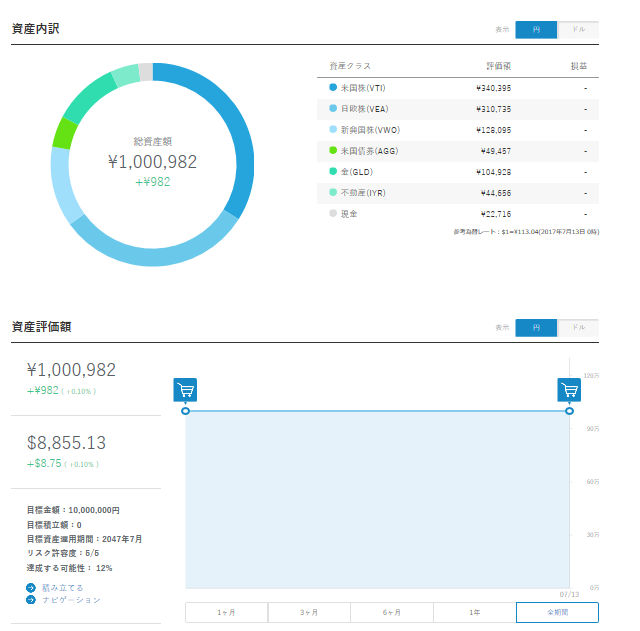Click the ¥104,928 valuation cell
The width and height of the screenshot is (640, 631).
(x=493, y=172)
